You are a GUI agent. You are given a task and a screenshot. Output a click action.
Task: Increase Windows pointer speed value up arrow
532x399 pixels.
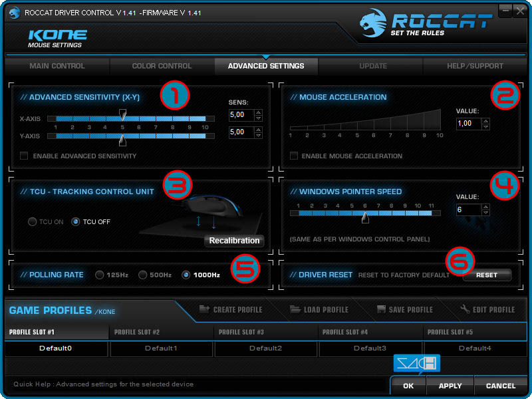click(486, 207)
